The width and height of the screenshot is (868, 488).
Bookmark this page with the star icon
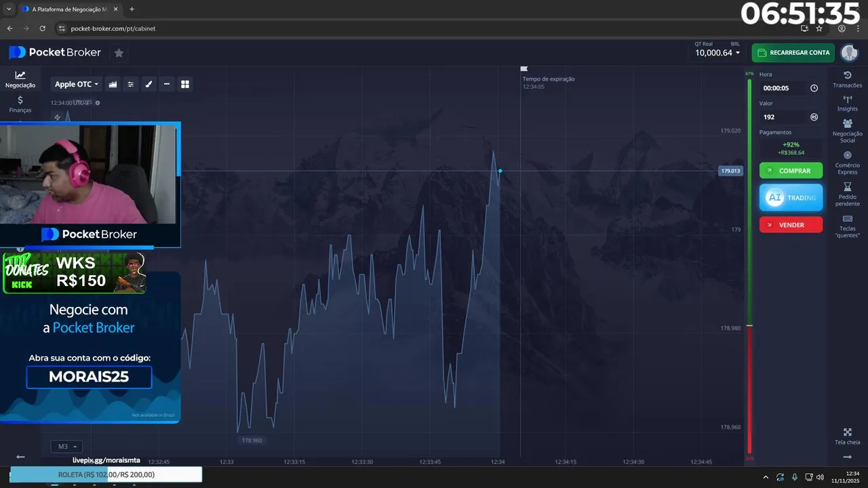pyautogui.click(x=819, y=28)
